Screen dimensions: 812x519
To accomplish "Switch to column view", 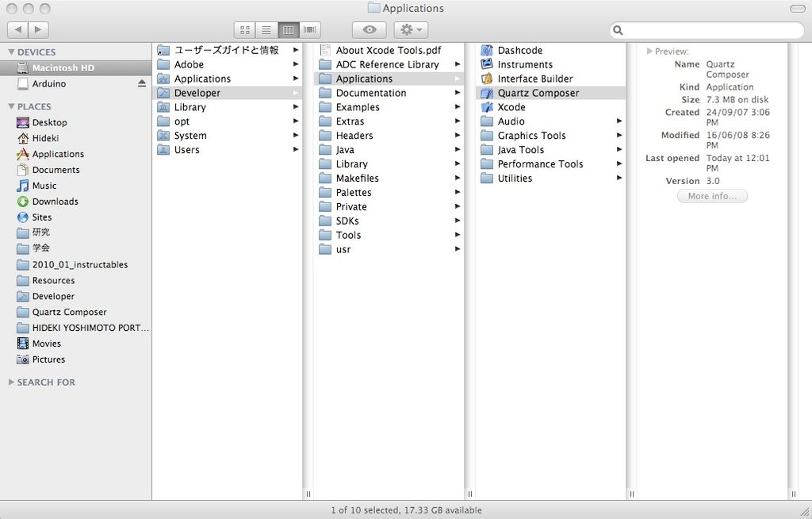I will point(288,30).
